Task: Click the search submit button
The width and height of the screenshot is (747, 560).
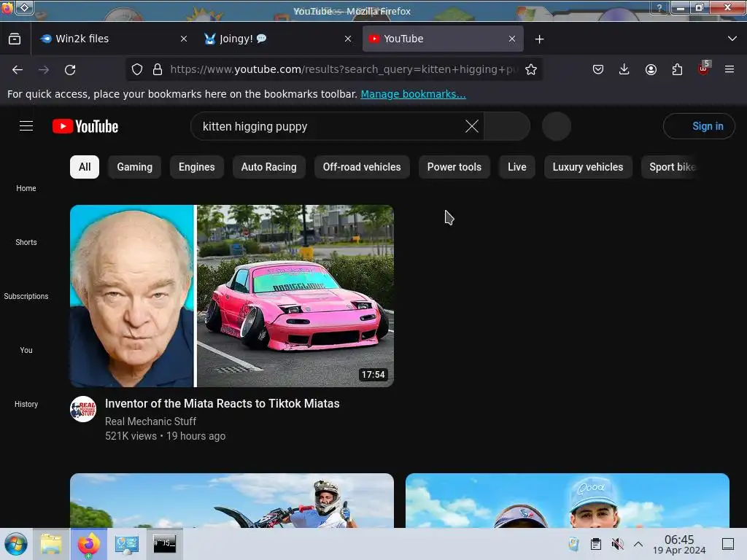Action: pyautogui.click(x=507, y=126)
